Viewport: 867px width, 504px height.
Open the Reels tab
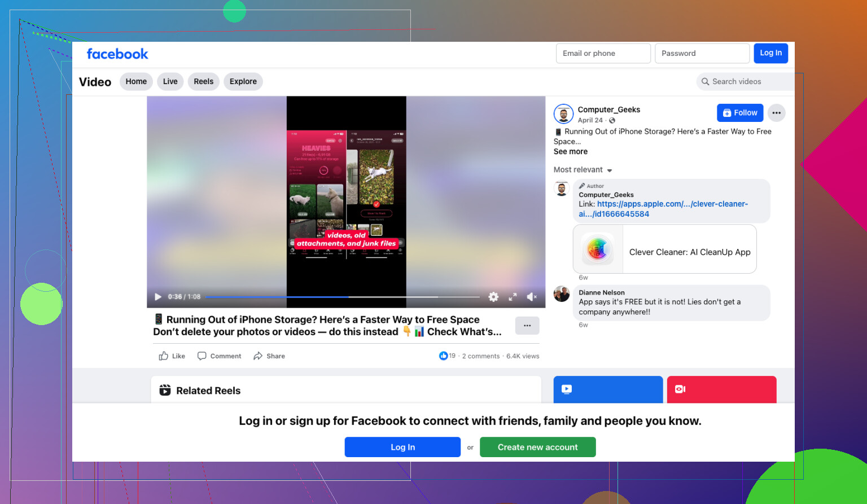[204, 82]
